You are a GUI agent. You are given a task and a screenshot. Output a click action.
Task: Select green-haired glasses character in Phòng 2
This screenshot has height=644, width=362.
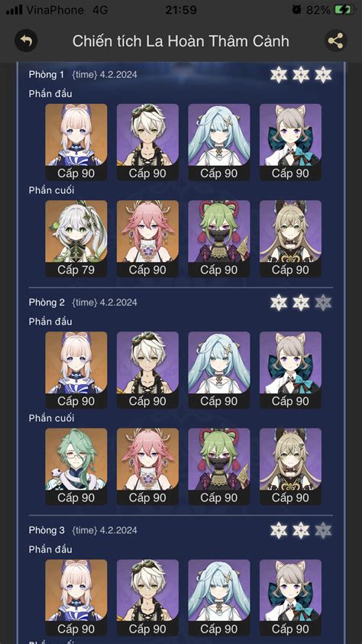76,467
